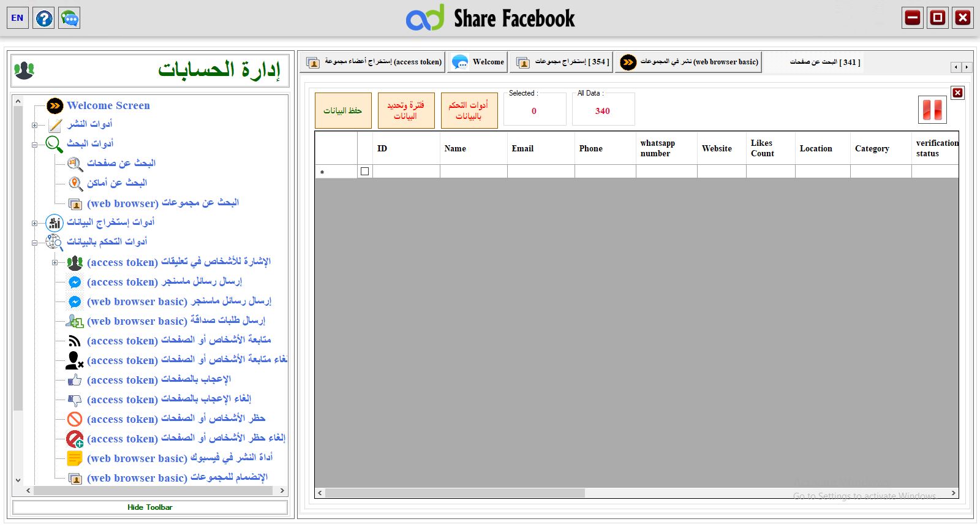The image size is (980, 527).
Task: Click the messenger icon for access token messages
Action: 75,282
